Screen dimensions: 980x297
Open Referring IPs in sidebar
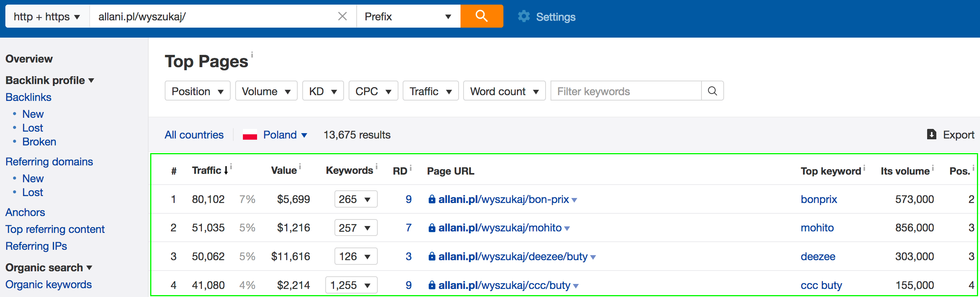click(x=36, y=246)
